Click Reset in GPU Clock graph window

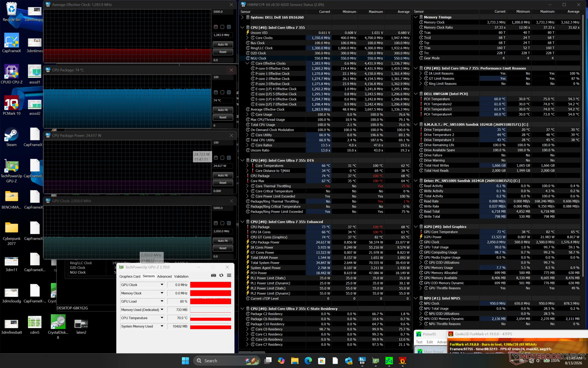[x=223, y=248]
